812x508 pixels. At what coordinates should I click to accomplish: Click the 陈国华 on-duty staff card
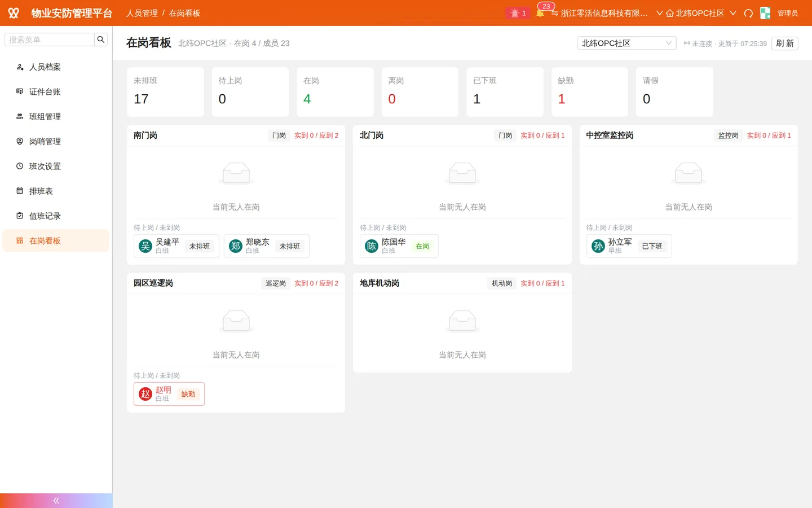[x=399, y=246]
